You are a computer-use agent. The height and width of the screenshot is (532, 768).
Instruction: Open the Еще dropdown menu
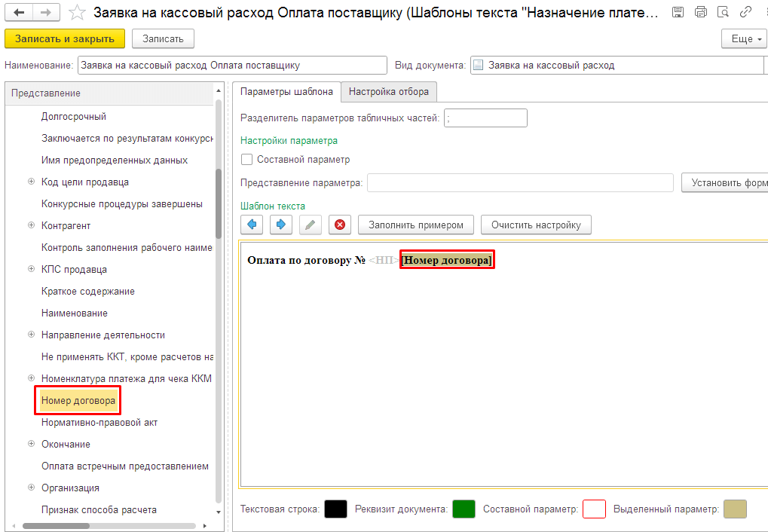coord(744,39)
